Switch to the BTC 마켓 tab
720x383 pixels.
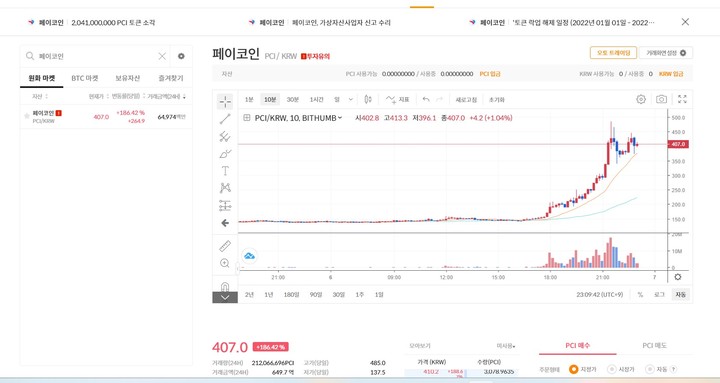pyautogui.click(x=85, y=79)
